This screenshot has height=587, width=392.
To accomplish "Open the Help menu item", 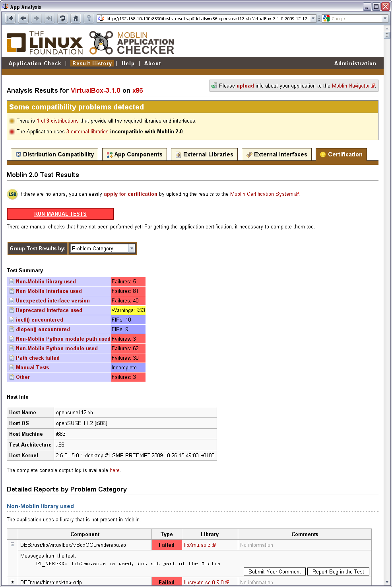I will [x=128, y=63].
